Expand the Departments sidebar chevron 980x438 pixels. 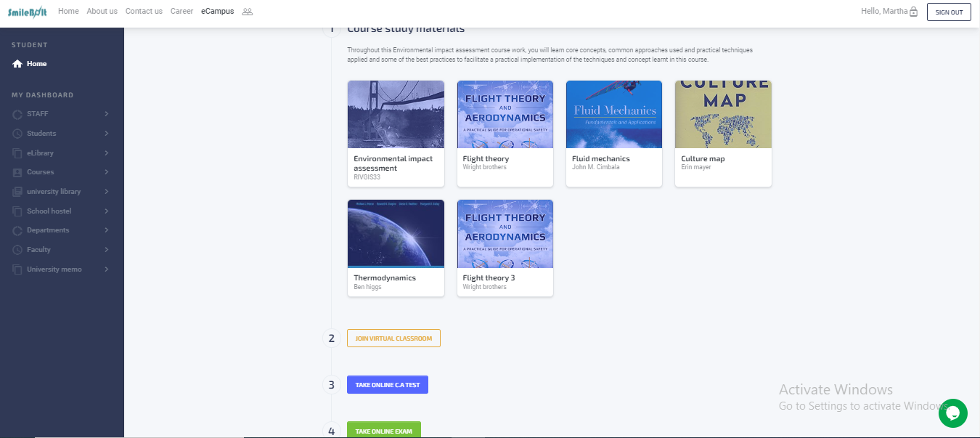click(x=106, y=230)
